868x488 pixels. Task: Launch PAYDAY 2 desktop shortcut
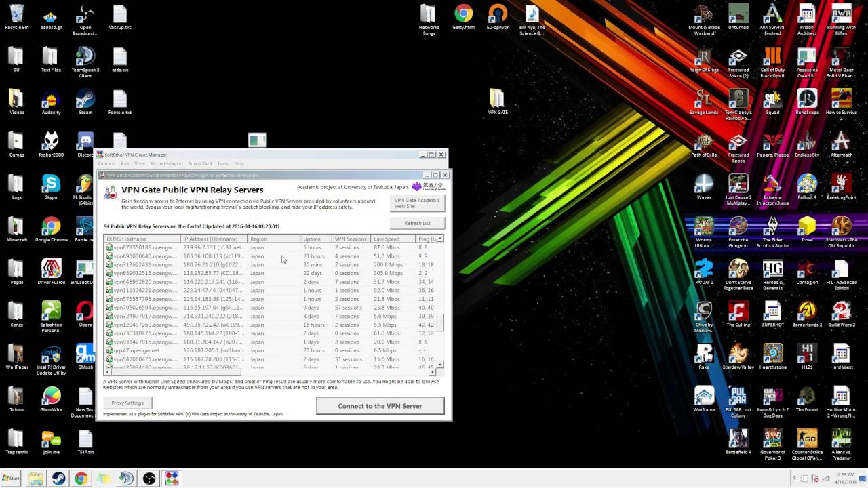click(x=704, y=272)
